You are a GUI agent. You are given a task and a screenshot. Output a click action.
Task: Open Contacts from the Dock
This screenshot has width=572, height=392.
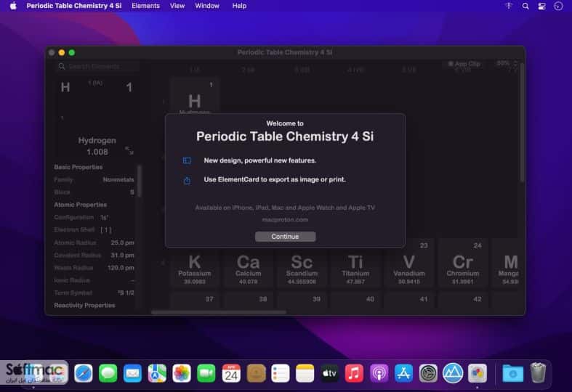(256, 373)
